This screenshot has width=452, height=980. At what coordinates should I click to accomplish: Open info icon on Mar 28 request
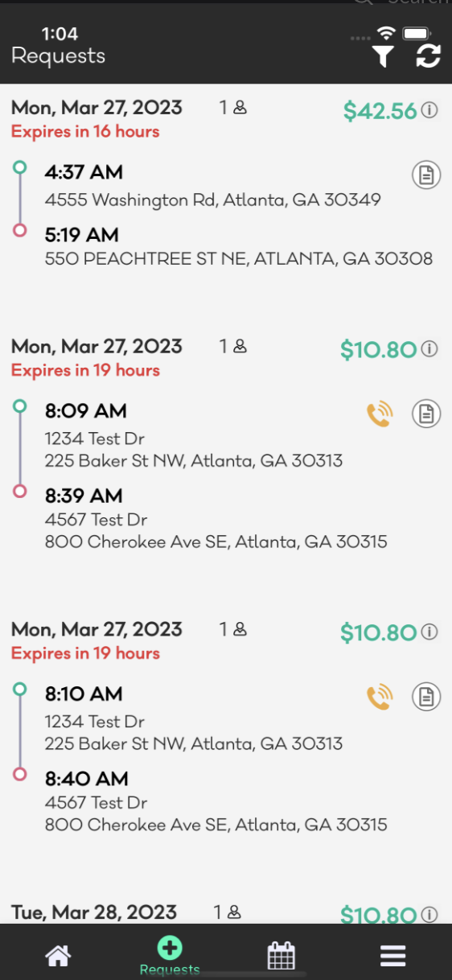point(430,914)
